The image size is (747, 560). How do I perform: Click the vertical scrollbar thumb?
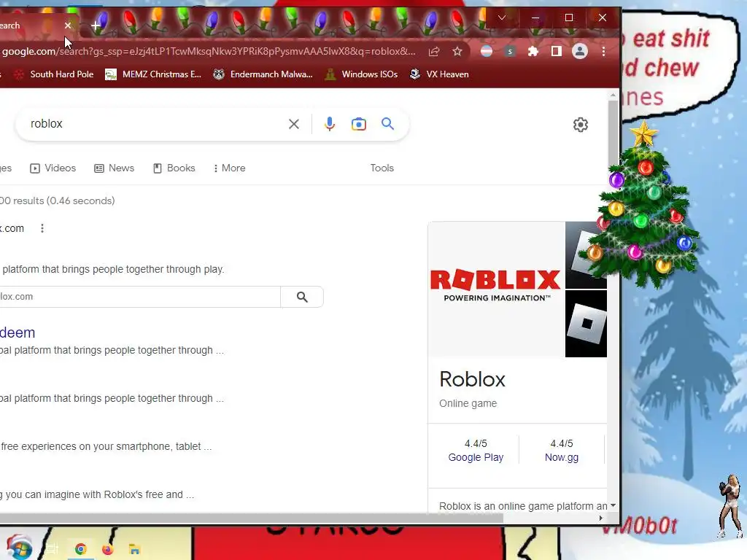pyautogui.click(x=613, y=133)
